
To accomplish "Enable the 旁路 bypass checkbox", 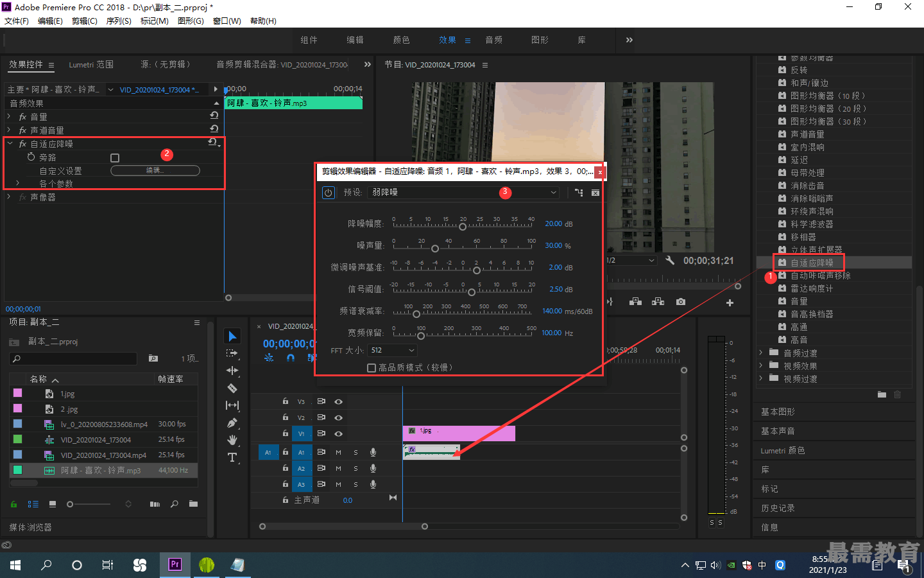I will point(115,157).
